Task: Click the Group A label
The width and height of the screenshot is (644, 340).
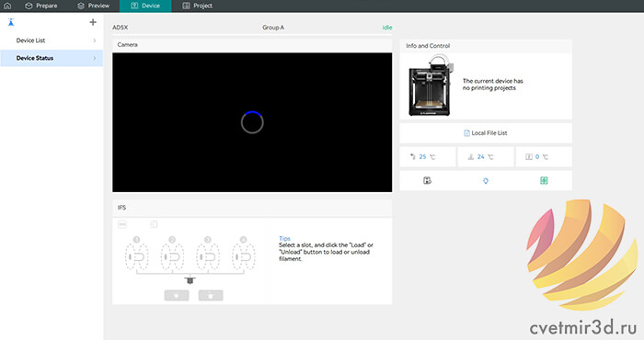Action: [273, 28]
